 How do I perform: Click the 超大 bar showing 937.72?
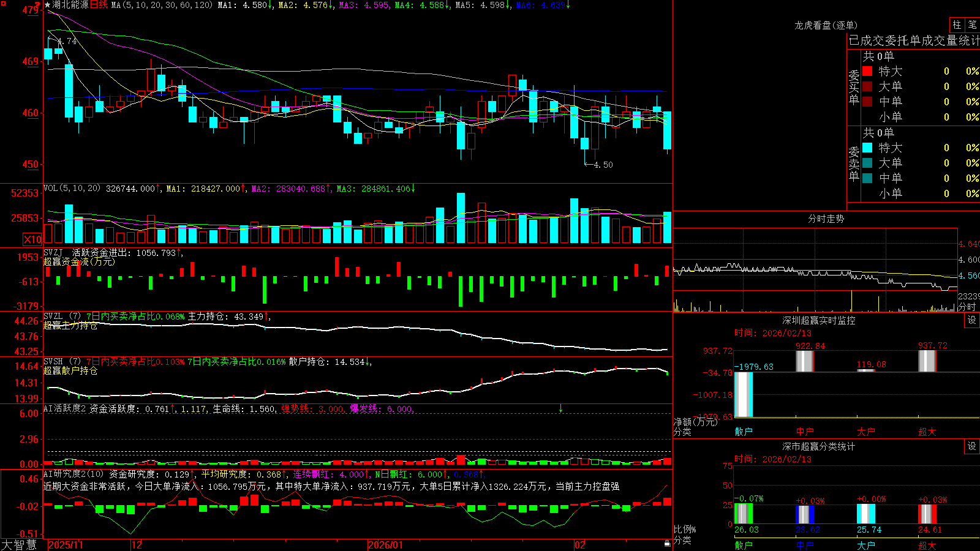[927, 361]
